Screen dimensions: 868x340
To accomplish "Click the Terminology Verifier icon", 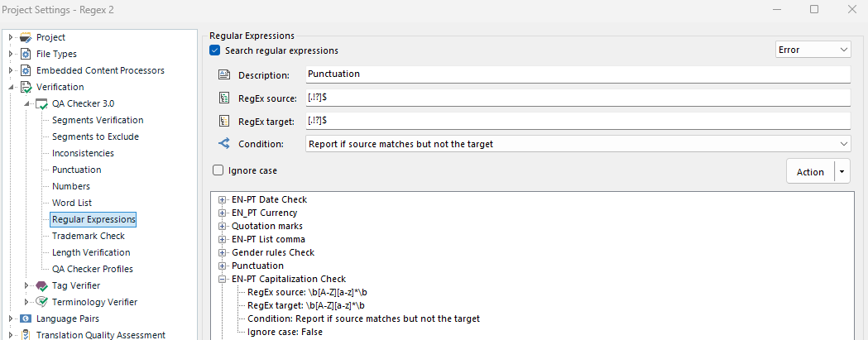I will (x=41, y=303).
